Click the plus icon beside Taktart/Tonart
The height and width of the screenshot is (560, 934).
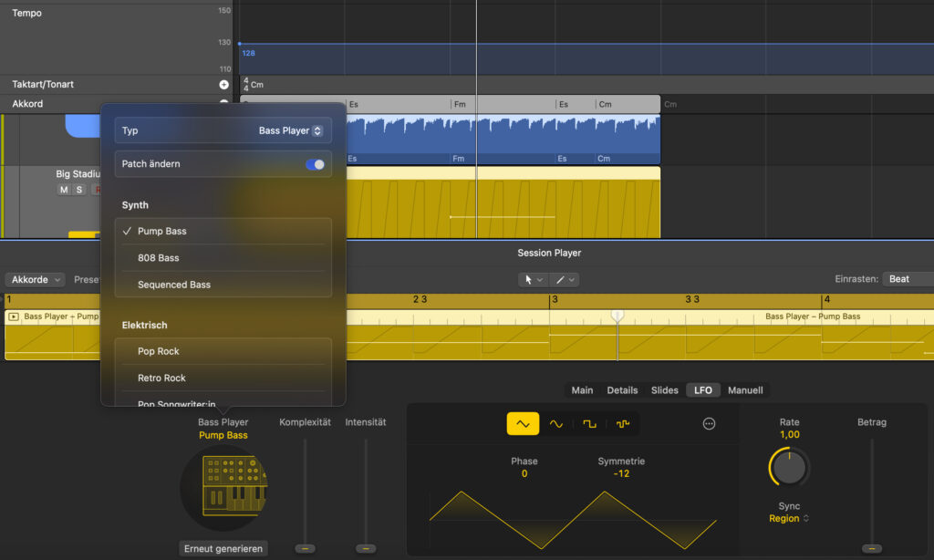click(x=224, y=85)
